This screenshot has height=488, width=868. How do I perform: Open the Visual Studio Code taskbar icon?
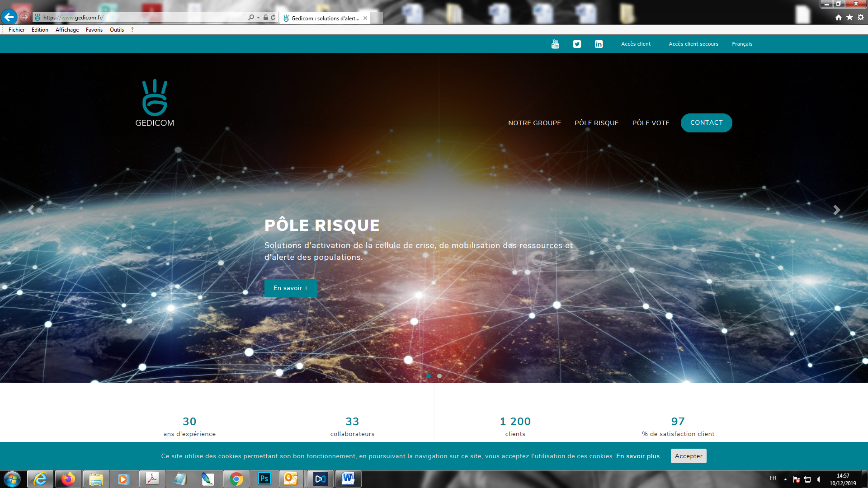click(x=320, y=479)
